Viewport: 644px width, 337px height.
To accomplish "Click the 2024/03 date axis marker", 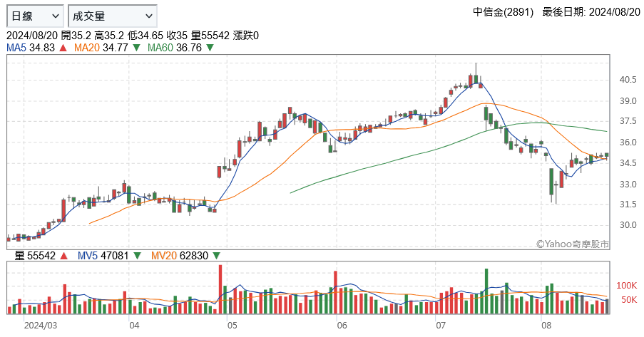I will 41,326.
